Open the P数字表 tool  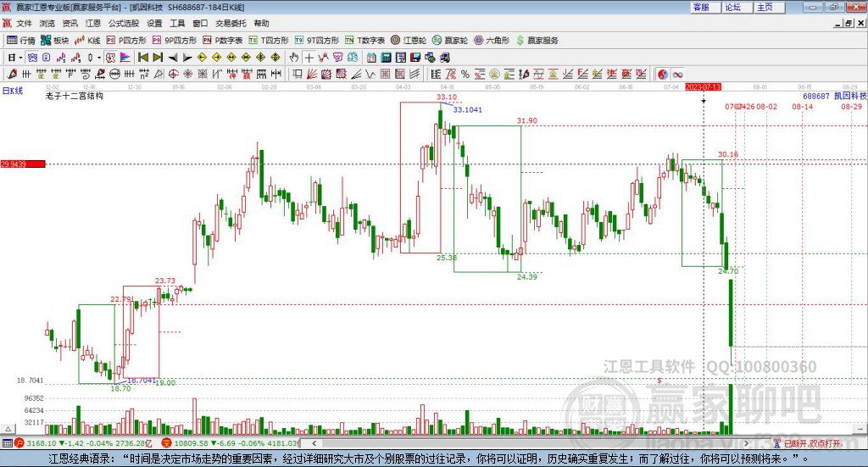223,41
